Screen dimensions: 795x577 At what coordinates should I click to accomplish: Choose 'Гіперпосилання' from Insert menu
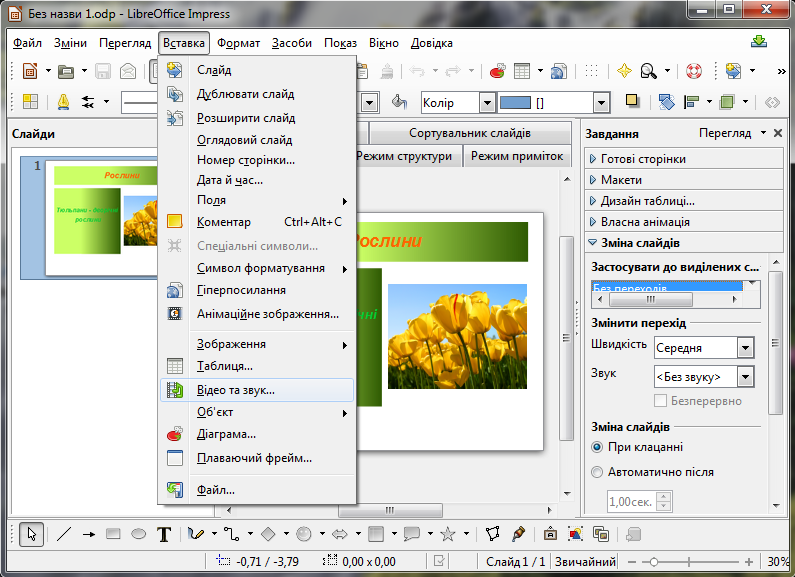pyautogui.click(x=257, y=290)
